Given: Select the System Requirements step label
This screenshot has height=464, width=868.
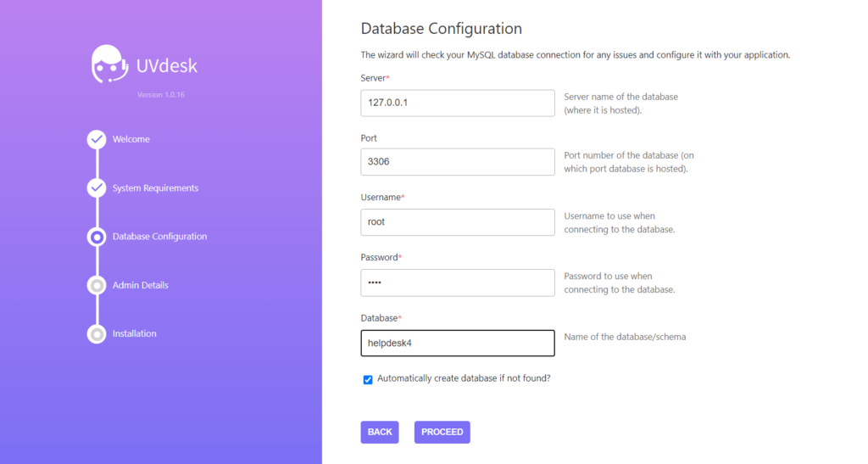Looking at the screenshot, I should tap(156, 188).
